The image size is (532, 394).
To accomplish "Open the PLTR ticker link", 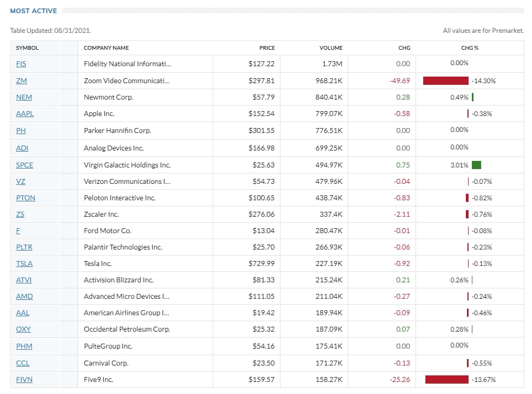I will tap(24, 247).
